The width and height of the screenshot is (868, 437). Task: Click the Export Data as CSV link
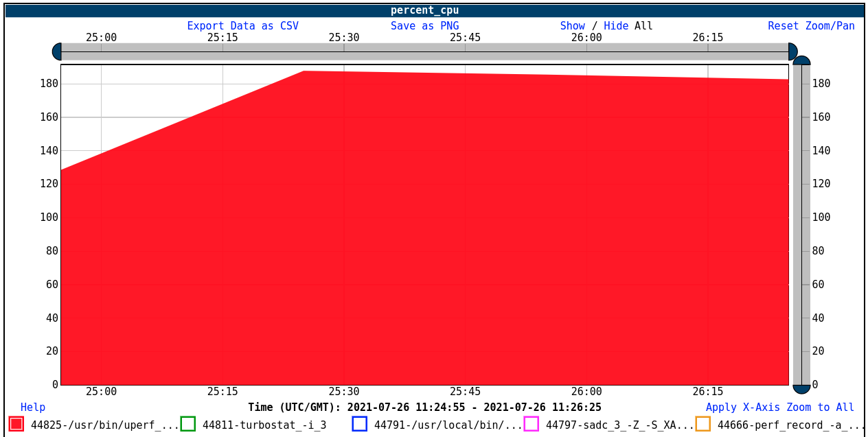pos(242,25)
